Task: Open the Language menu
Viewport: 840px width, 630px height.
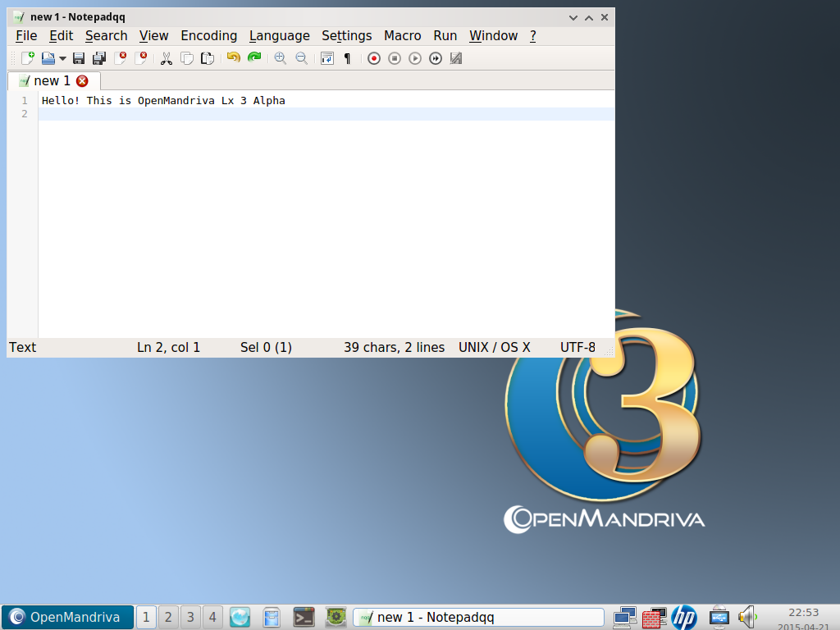Action: (x=279, y=35)
